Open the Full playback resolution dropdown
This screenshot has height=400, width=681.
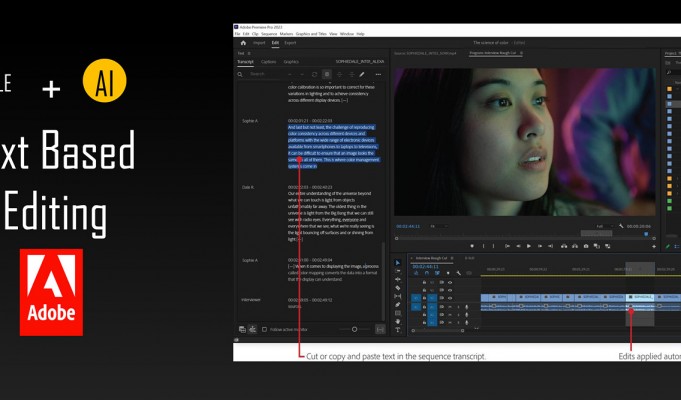coord(605,226)
